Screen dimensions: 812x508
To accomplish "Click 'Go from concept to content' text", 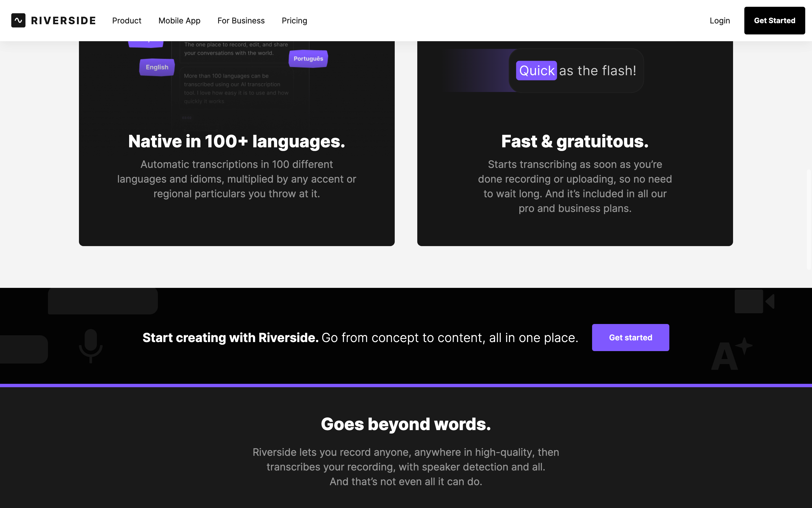I will 450,337.
